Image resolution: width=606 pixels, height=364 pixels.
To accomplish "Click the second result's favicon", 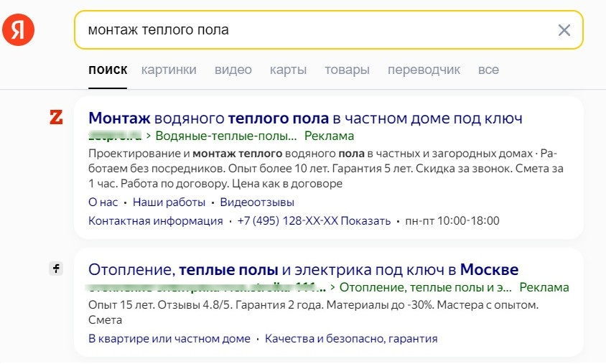I will 56,269.
